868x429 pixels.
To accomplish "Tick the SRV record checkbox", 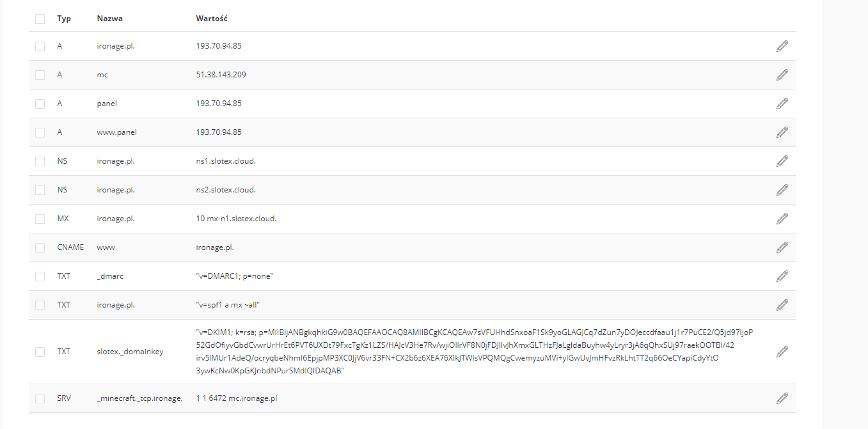I will pyautogui.click(x=40, y=398).
